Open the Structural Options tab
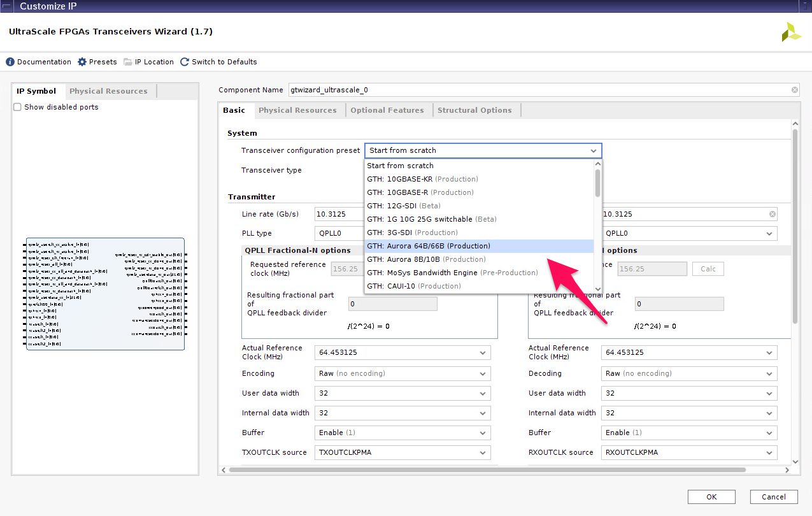 474,110
